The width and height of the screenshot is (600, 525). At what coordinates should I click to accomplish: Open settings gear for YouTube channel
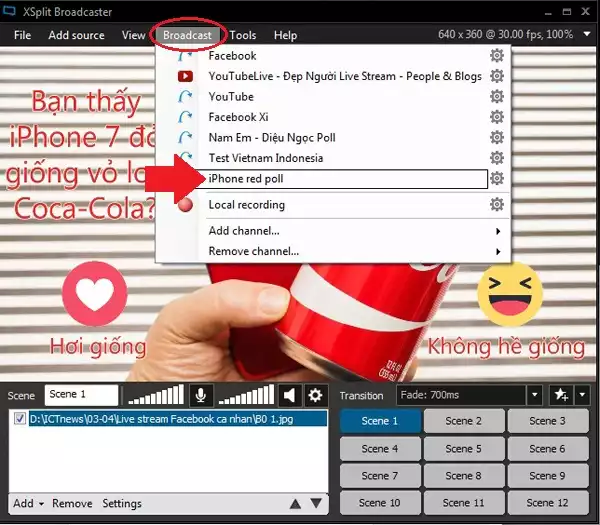pos(497,96)
